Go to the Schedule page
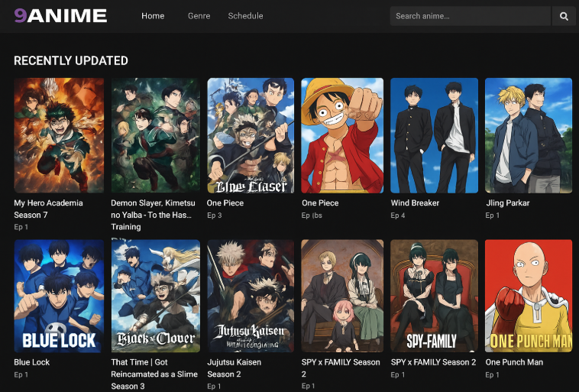Image resolution: width=579 pixels, height=392 pixels. click(x=245, y=16)
